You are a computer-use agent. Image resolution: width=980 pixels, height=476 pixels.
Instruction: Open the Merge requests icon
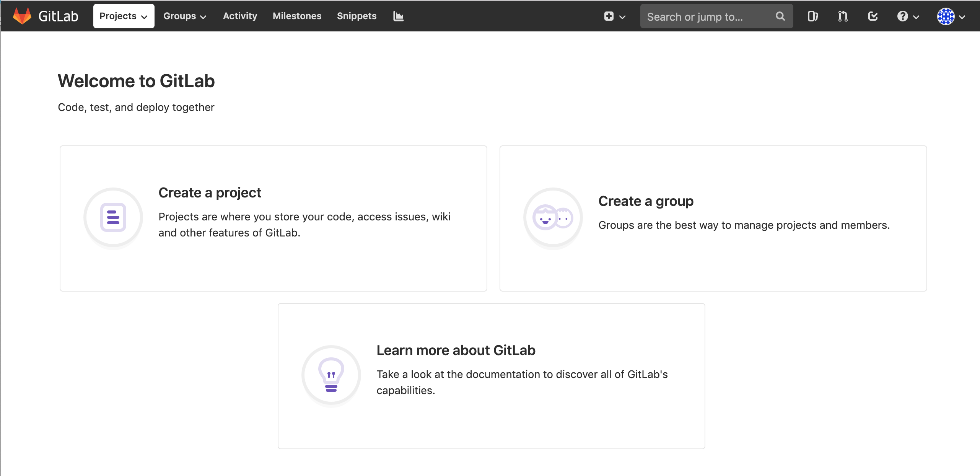843,16
